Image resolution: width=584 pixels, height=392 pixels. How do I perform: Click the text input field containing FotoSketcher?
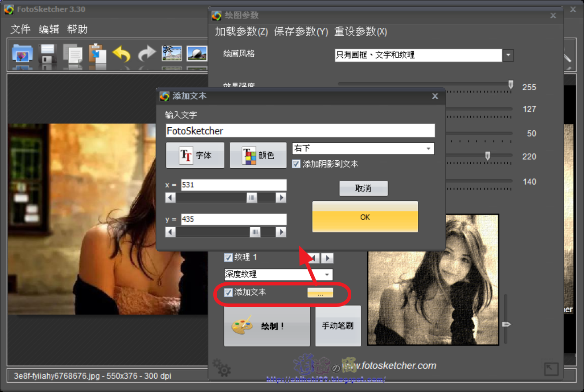300,131
